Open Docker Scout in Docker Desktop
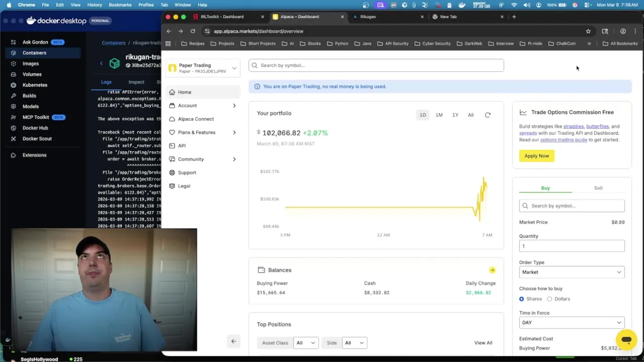644x362 pixels. click(x=37, y=139)
